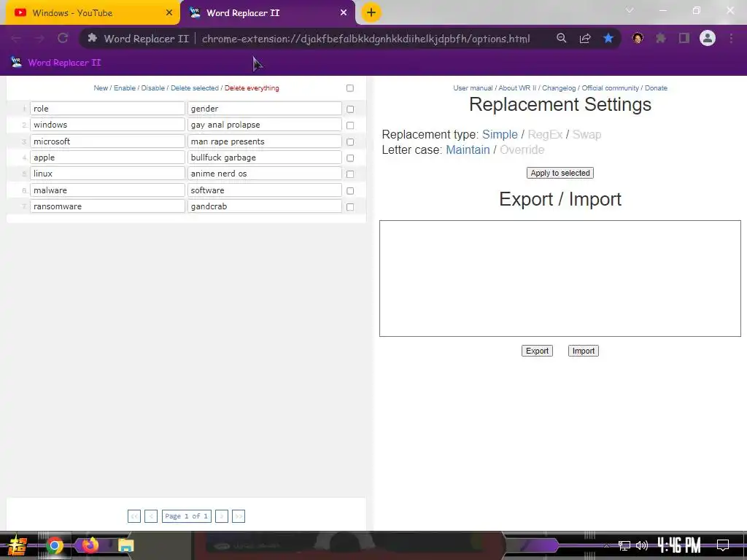Open the About WR II link

(x=517, y=88)
